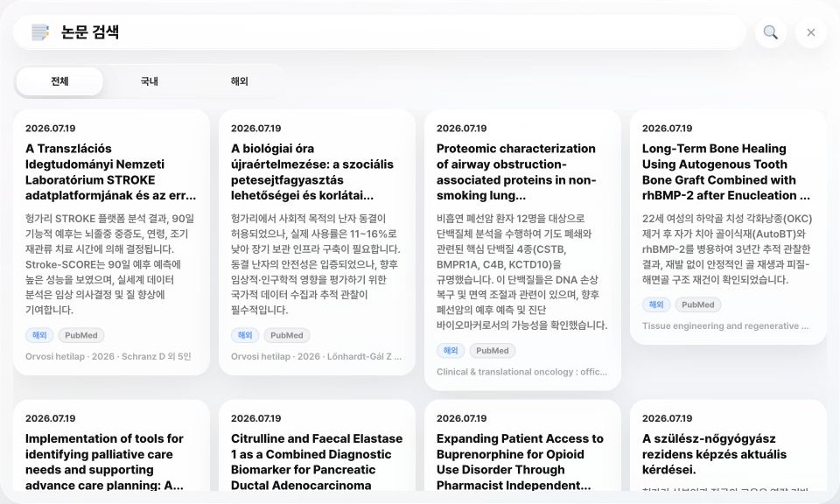Open the Proteomic characterization of airway obstruction paper
The width and height of the screenshot is (840, 504).
[x=516, y=171]
